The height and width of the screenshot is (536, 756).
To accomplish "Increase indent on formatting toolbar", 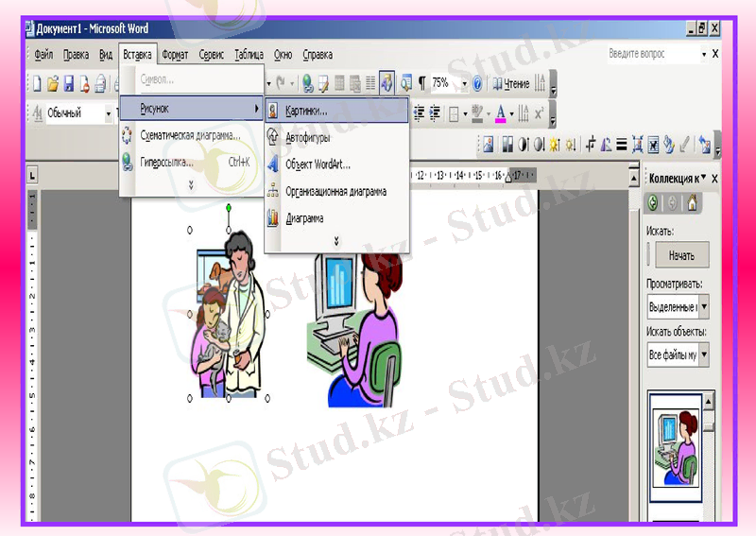I will (435, 113).
